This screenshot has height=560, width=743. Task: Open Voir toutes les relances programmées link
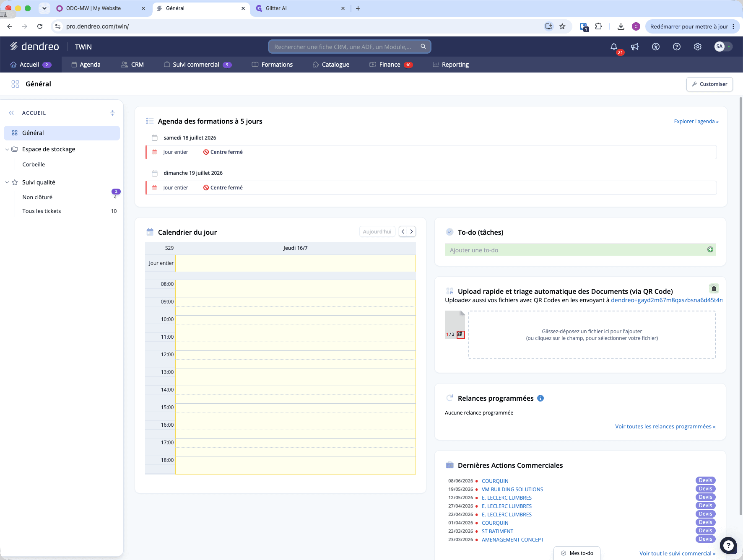[665, 426]
